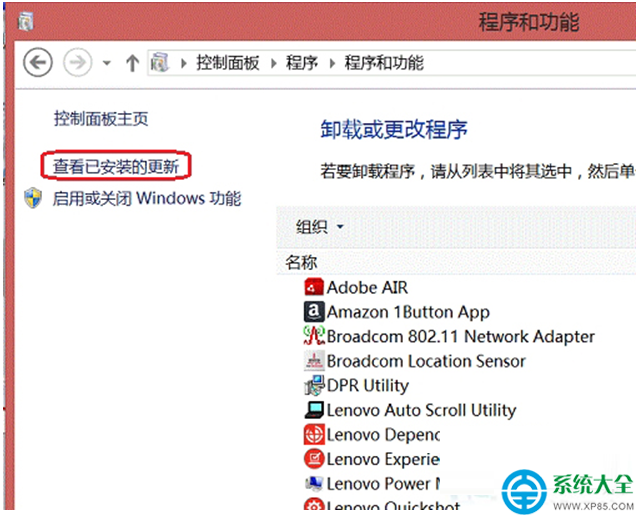636x517 pixels.
Task: Sort list by 名称 column header
Action: 301,262
